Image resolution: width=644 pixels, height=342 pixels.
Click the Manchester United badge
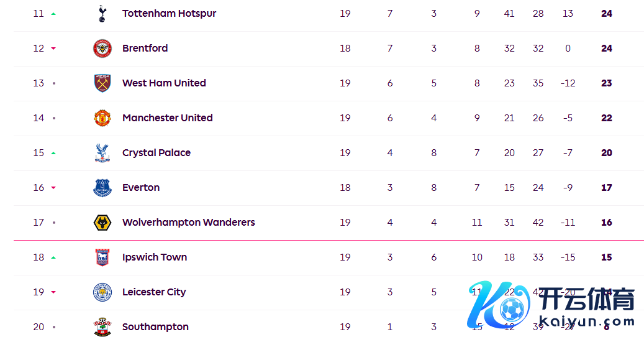tap(102, 118)
